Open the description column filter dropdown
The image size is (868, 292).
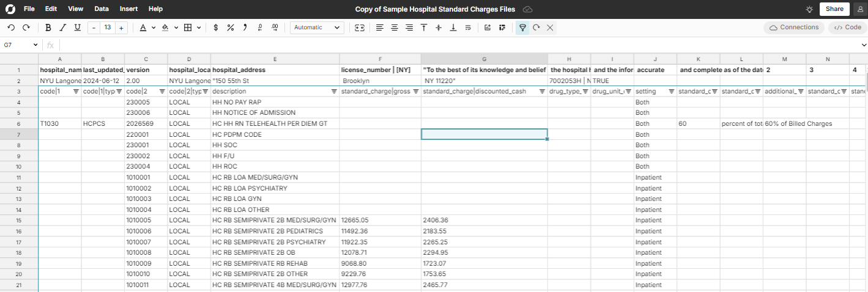tap(334, 91)
